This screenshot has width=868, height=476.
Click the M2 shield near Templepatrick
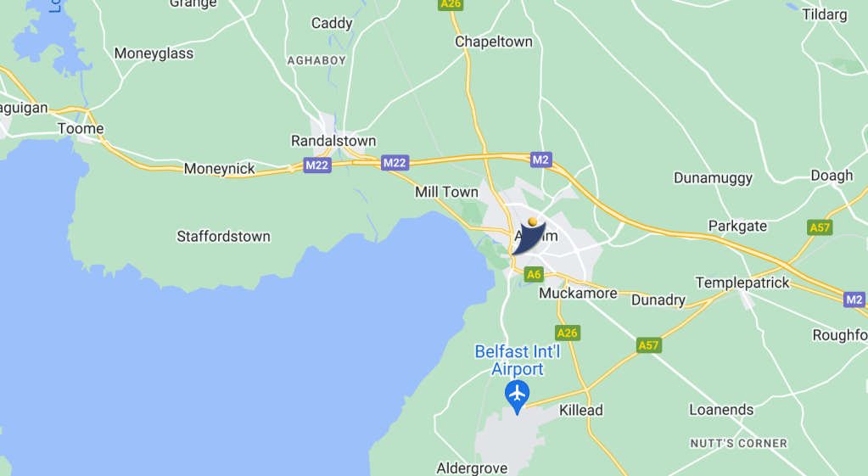tap(854, 300)
